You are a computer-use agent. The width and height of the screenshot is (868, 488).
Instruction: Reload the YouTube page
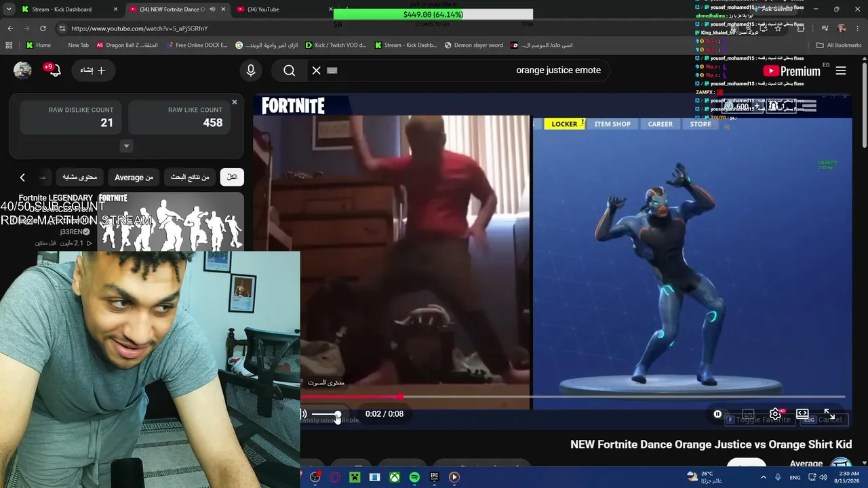(43, 28)
